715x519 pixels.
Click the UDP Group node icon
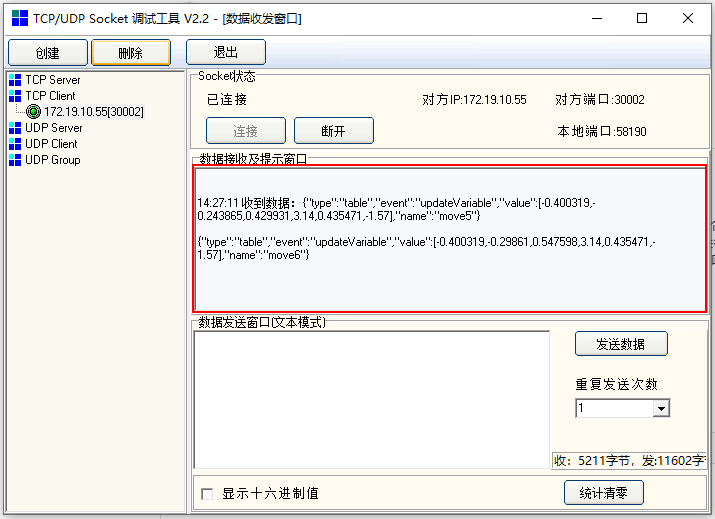(15, 160)
